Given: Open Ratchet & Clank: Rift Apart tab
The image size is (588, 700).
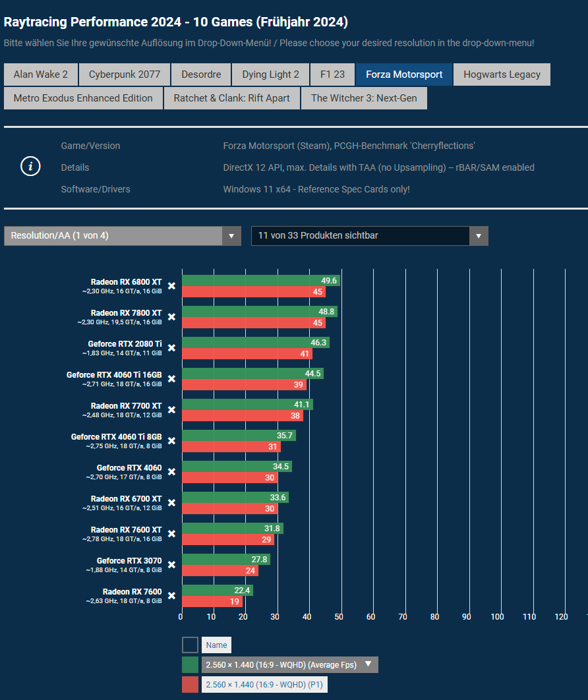Looking at the screenshot, I should 232,98.
